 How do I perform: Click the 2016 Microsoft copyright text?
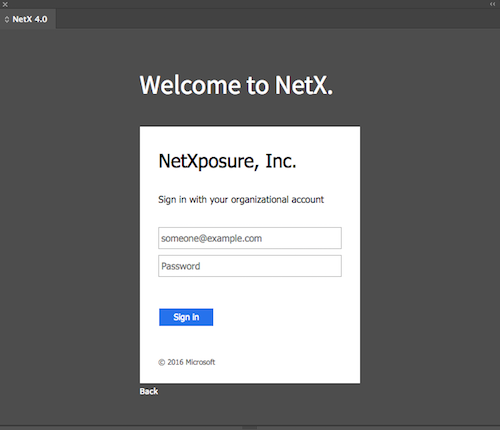(x=191, y=362)
